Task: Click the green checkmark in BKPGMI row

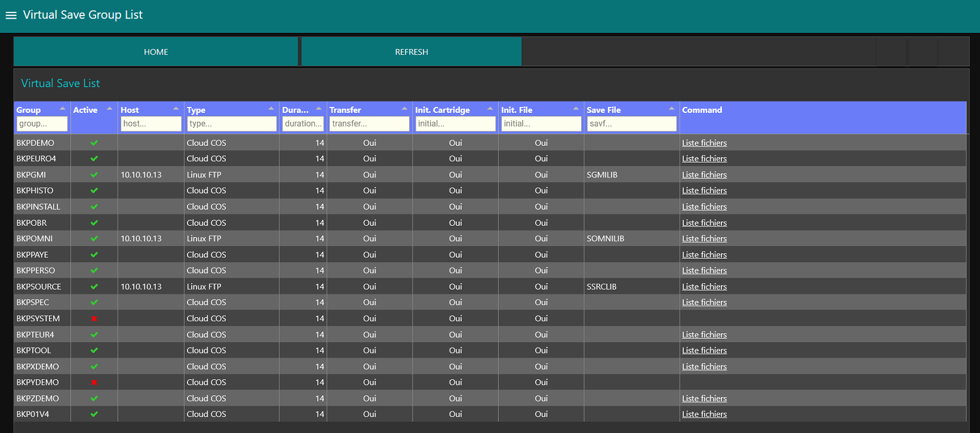Action: coord(94,175)
